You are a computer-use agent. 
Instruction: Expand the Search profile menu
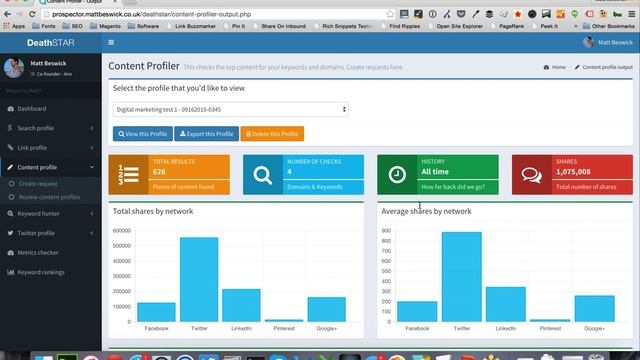coord(51,128)
